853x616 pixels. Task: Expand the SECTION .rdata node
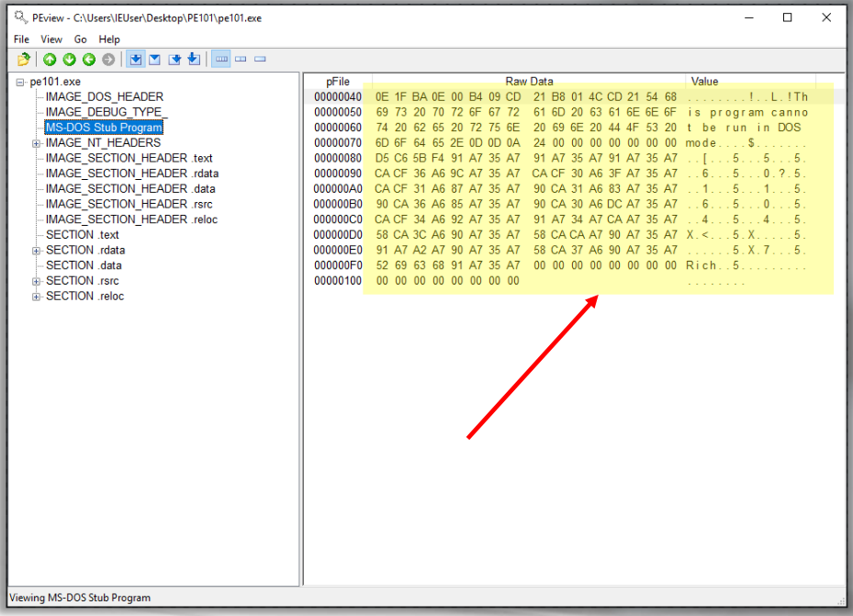[36, 251]
